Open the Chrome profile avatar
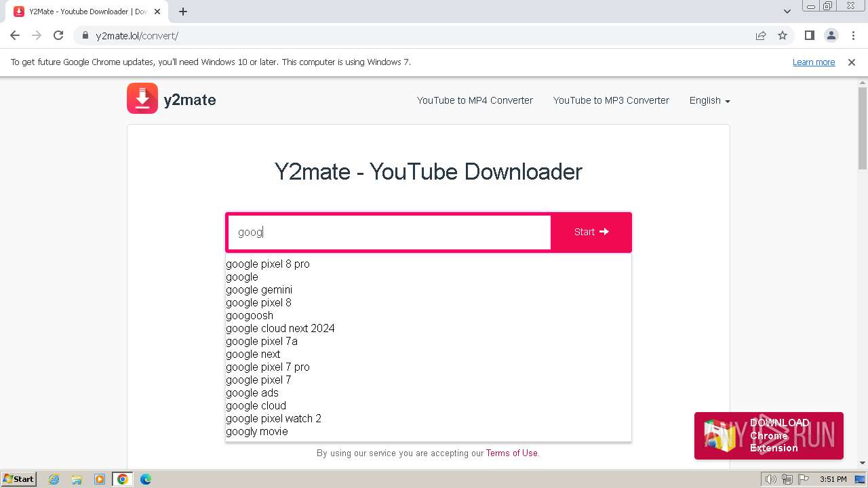 (x=831, y=35)
